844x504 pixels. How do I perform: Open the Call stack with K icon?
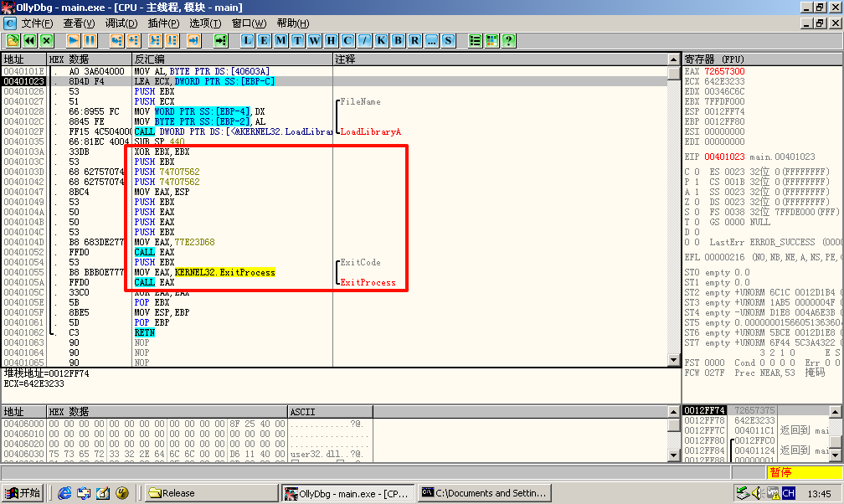pos(381,40)
